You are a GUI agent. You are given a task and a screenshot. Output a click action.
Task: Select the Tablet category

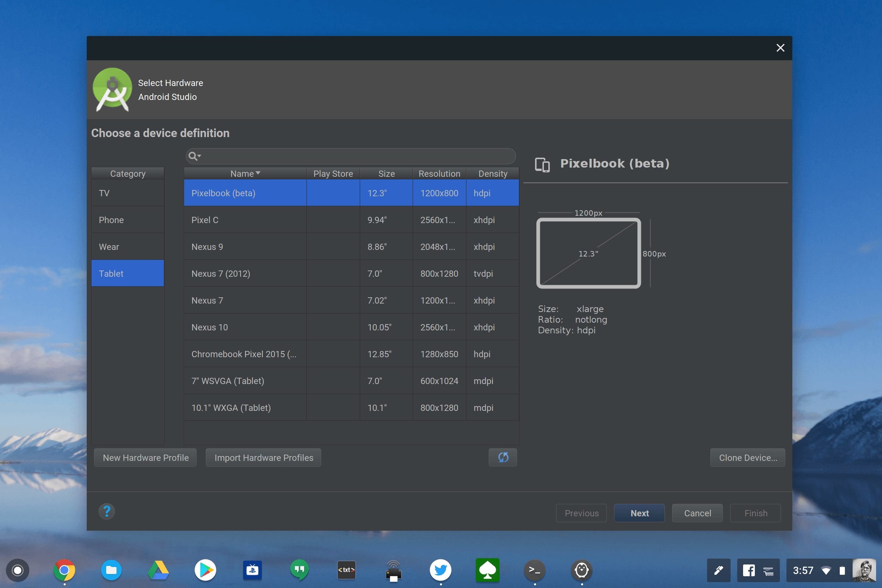[x=128, y=273]
